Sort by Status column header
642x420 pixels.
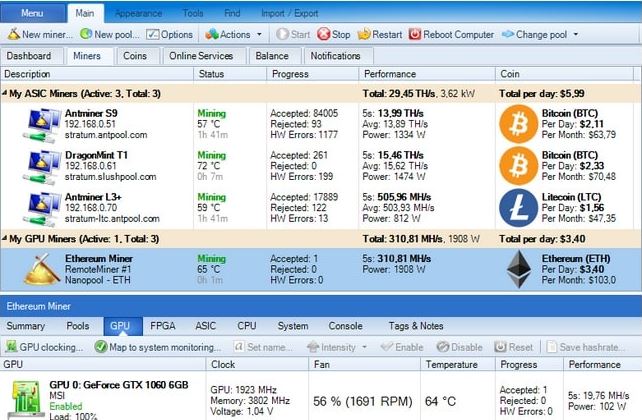(230, 74)
